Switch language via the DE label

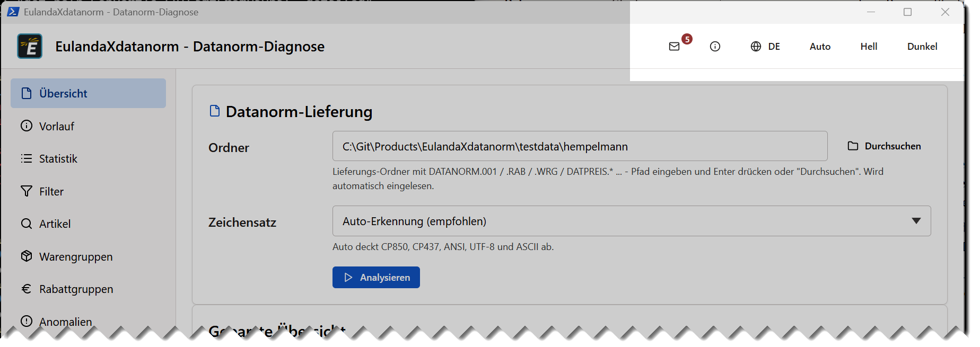point(774,47)
